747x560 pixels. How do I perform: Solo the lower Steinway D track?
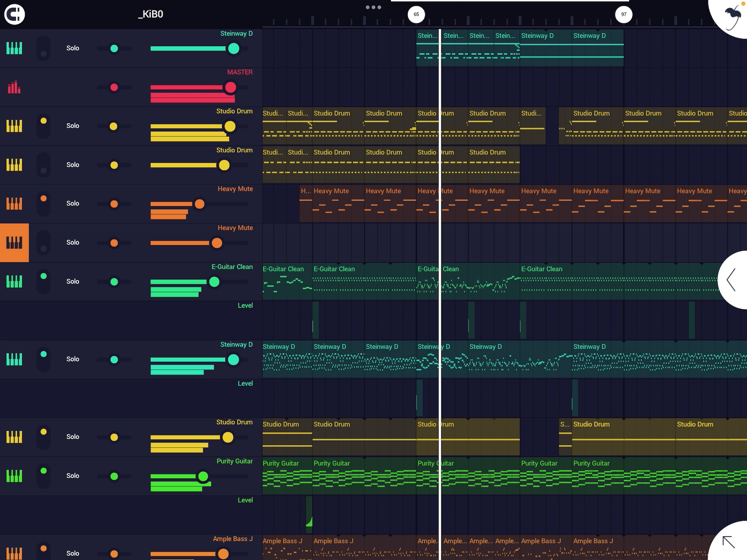(x=73, y=359)
